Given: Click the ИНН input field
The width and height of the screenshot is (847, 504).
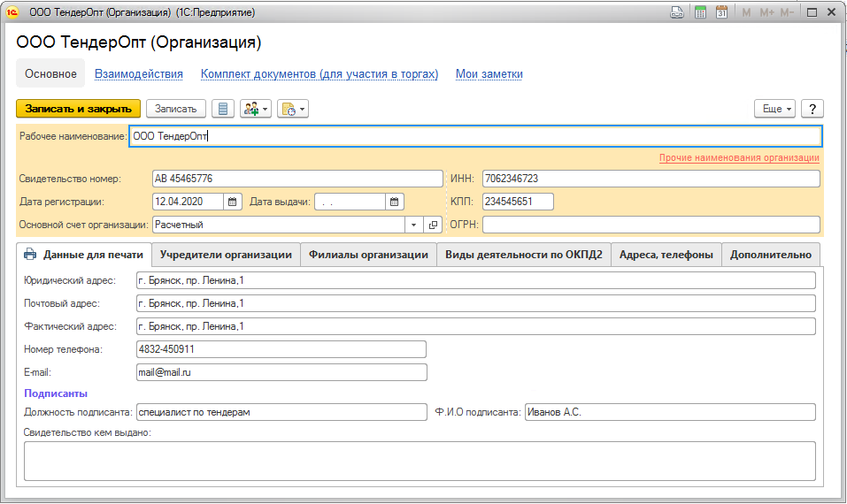Looking at the screenshot, I should tap(651, 179).
